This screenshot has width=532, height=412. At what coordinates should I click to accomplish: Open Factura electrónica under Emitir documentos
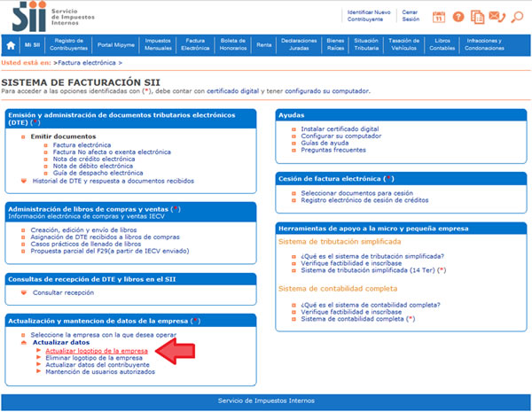click(x=82, y=145)
